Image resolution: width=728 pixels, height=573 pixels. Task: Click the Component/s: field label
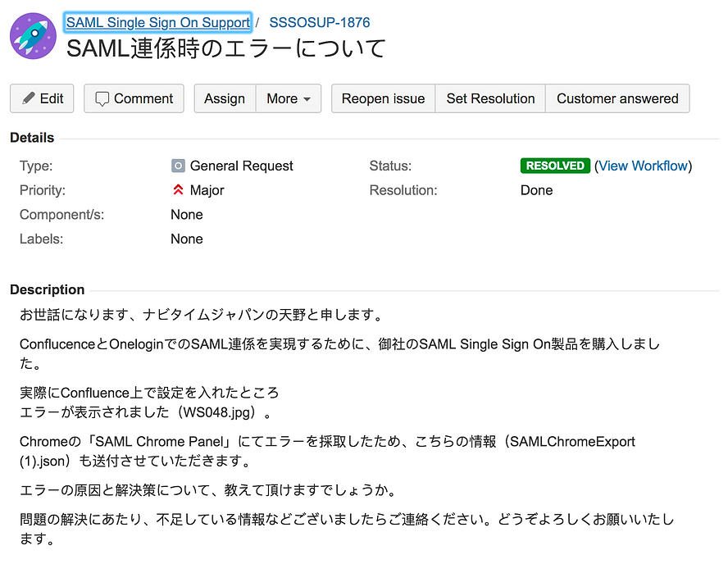(61, 215)
